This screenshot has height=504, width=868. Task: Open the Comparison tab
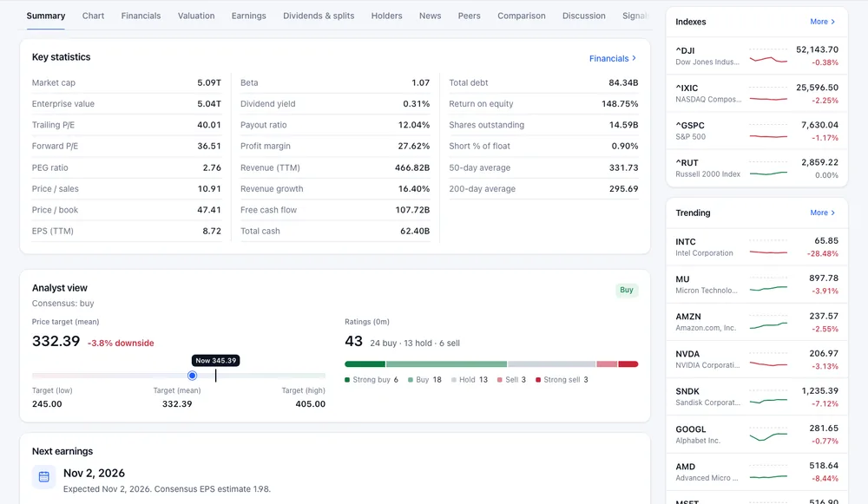click(522, 16)
